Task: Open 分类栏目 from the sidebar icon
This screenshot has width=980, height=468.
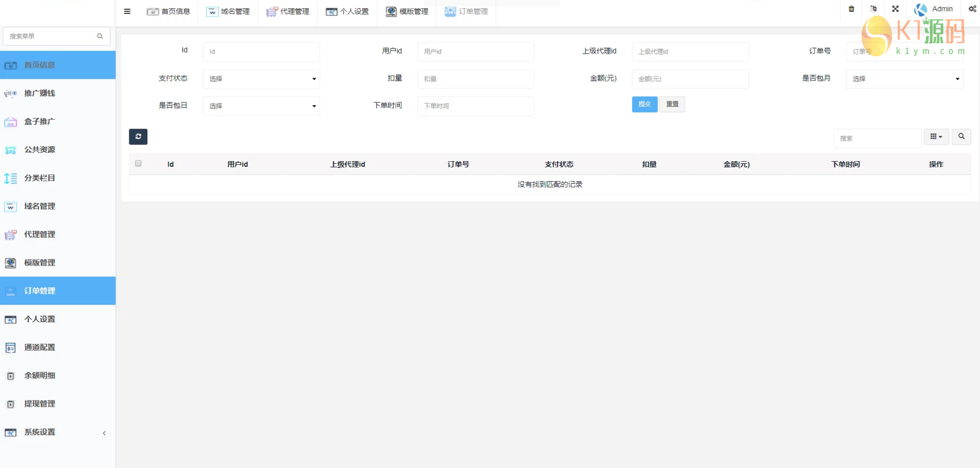Action: [x=10, y=178]
